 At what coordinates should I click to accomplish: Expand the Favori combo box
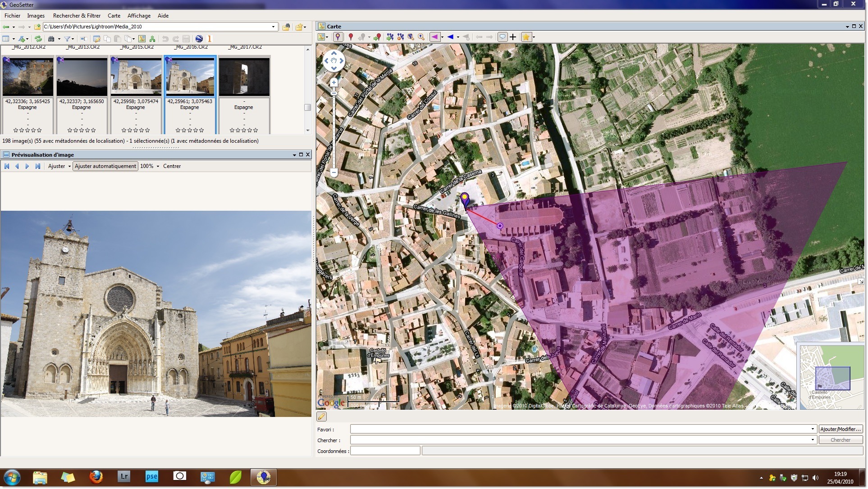[x=813, y=429]
